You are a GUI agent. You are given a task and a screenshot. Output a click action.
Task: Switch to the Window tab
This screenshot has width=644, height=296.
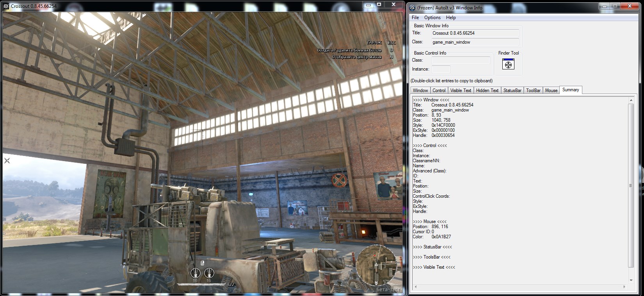[x=420, y=90]
